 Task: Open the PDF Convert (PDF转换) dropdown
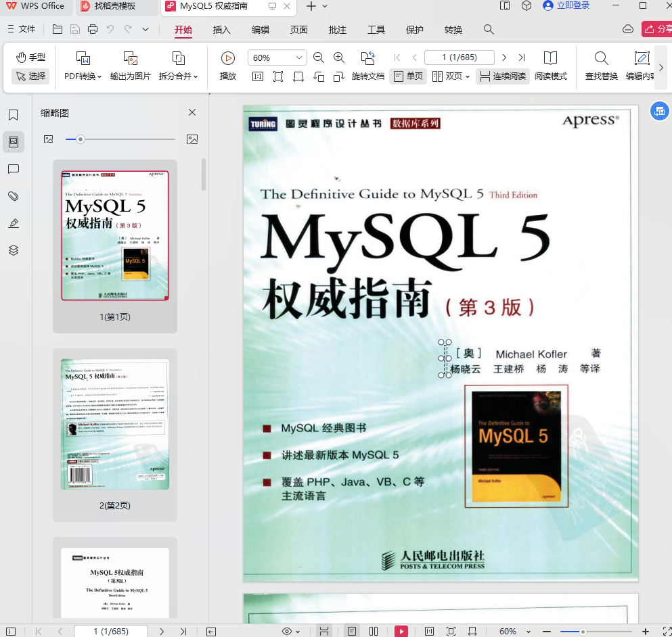click(x=83, y=76)
